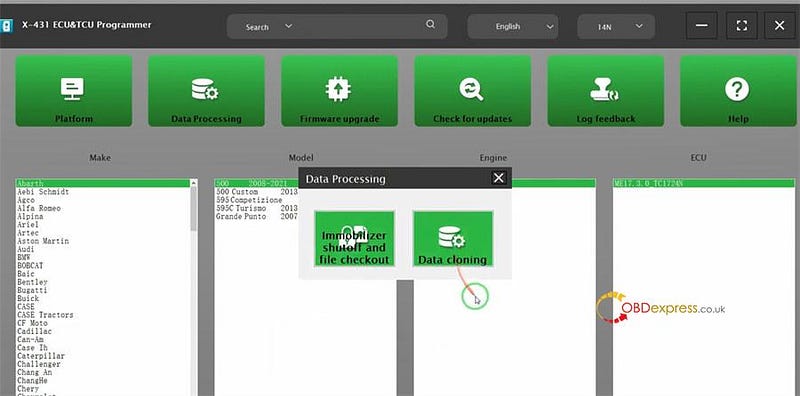Close the Data Processing dialog
800x396 pixels.
click(498, 178)
